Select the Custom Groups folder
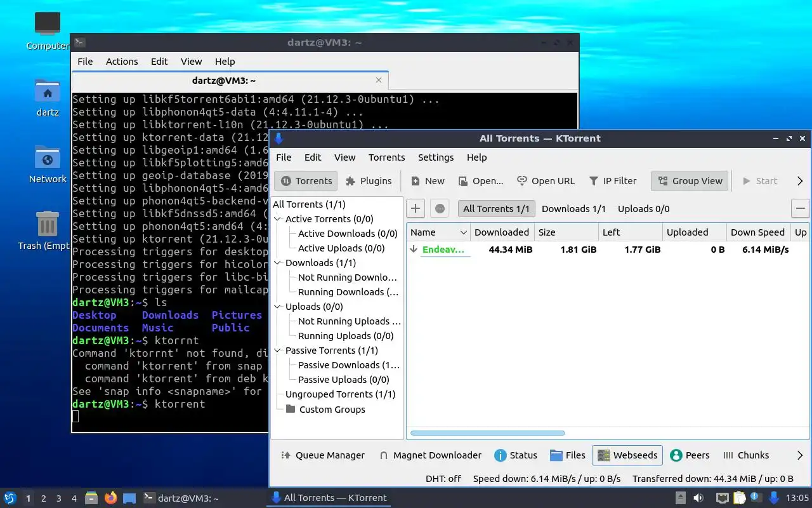This screenshot has height=508, width=812. [325, 410]
